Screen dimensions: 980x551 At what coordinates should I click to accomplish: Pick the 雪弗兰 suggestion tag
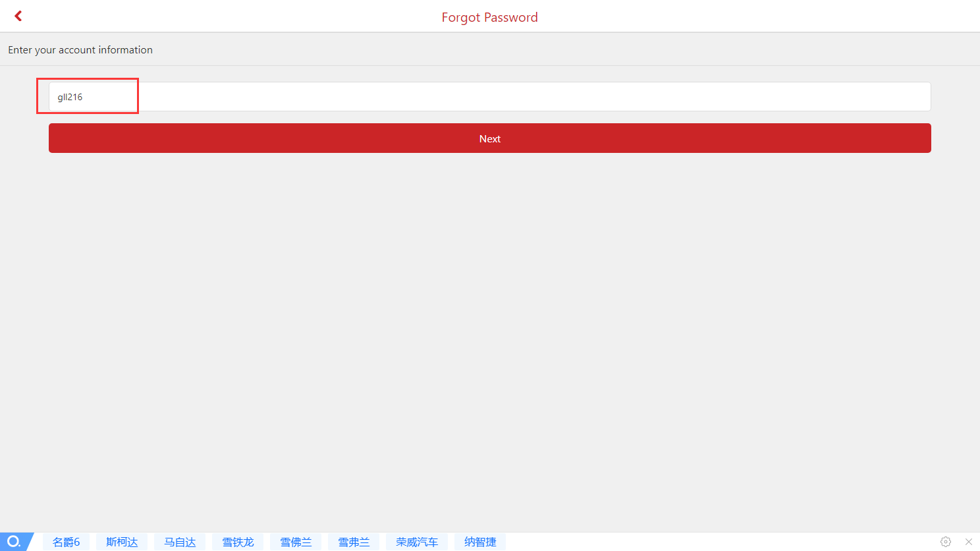[354, 542]
